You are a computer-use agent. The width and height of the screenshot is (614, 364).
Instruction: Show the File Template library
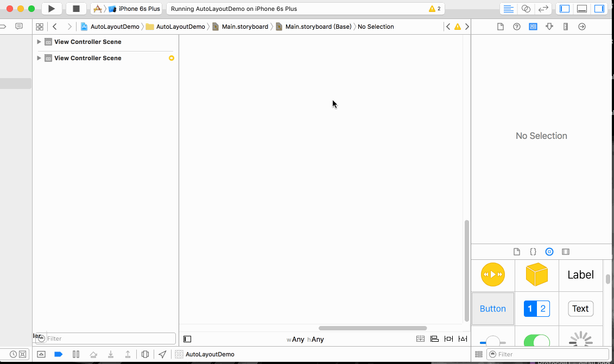[x=516, y=252]
